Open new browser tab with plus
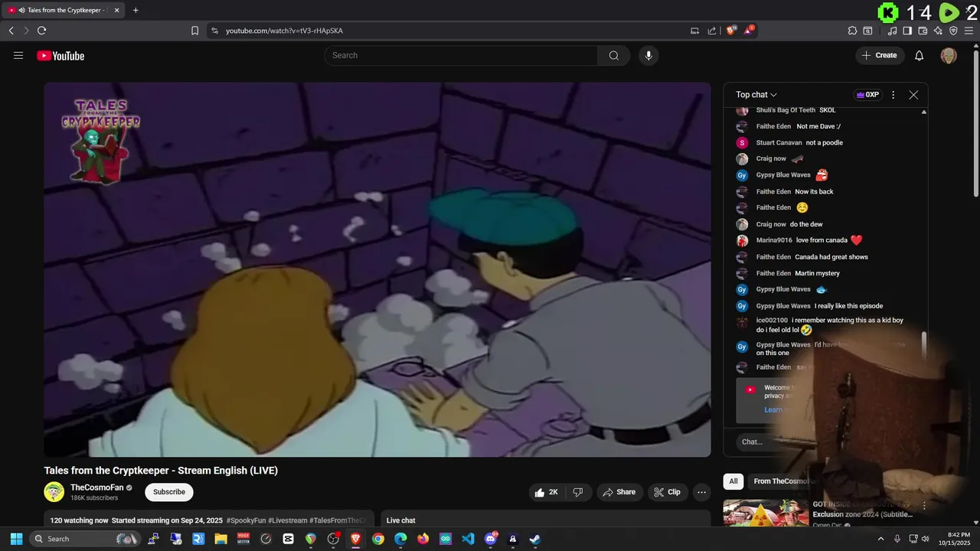Image resolution: width=980 pixels, height=551 pixels. [x=136, y=10]
